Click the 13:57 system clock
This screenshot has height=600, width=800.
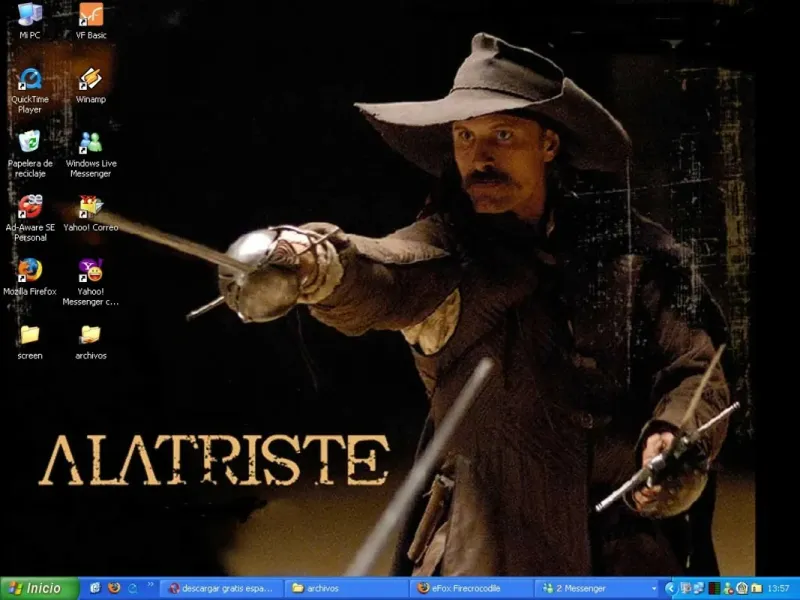(779, 589)
